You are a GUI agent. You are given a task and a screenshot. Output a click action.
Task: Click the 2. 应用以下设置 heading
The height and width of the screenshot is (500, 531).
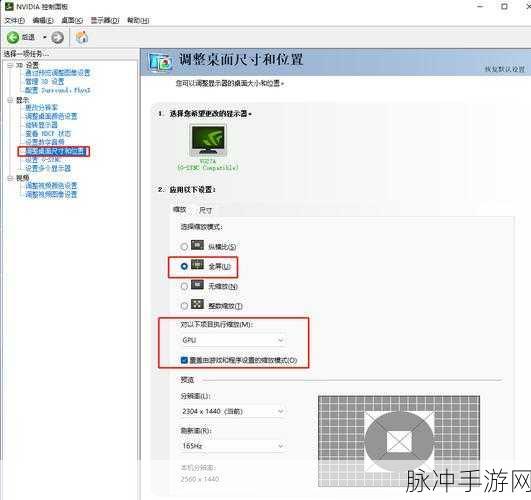[x=187, y=189]
